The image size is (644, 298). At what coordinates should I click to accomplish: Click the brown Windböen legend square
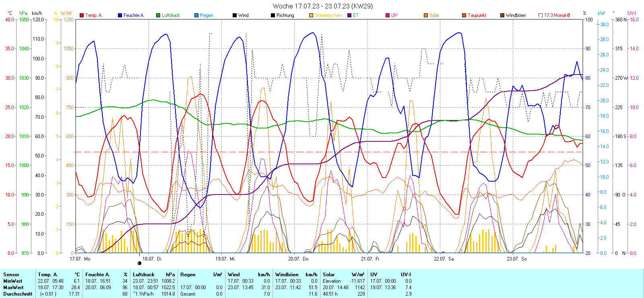tap(502, 16)
